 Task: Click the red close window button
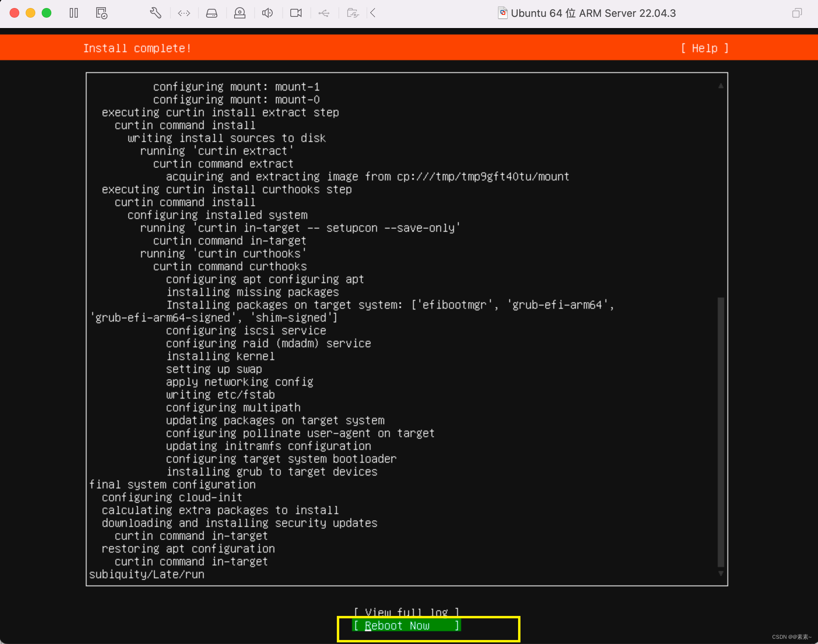[14, 13]
